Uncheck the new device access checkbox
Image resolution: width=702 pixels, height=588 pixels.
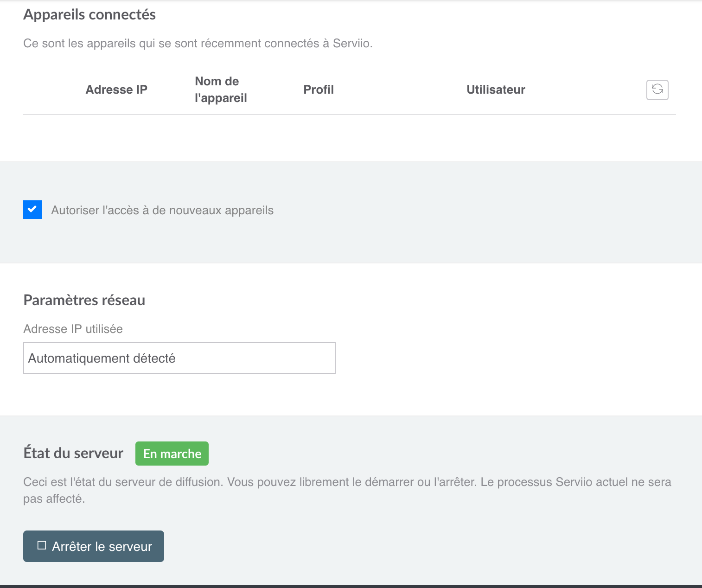(x=32, y=210)
